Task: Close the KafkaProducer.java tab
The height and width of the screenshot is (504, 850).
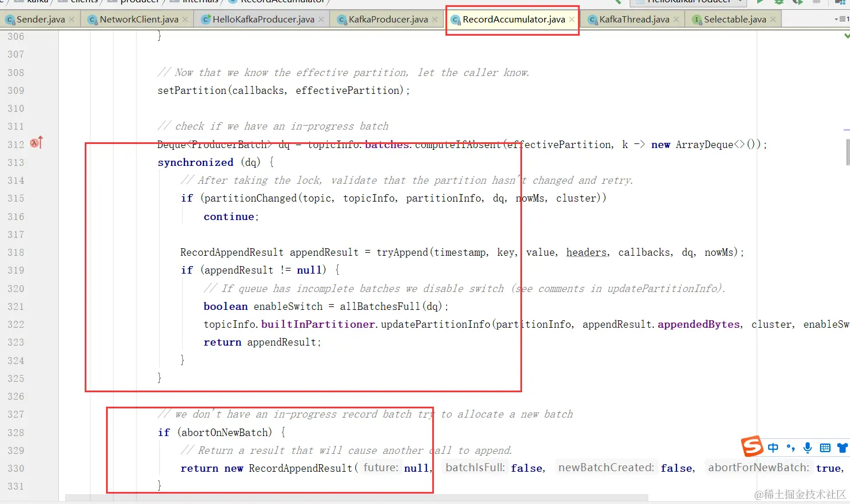Action: [435, 20]
